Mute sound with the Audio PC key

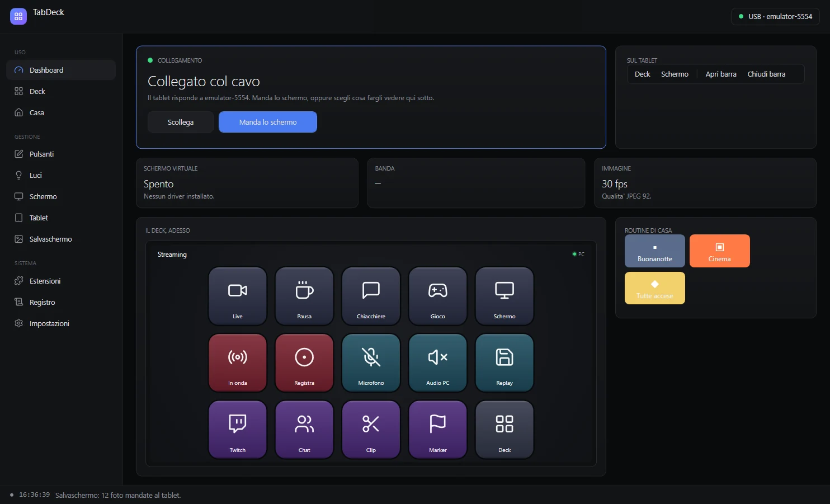[438, 363]
